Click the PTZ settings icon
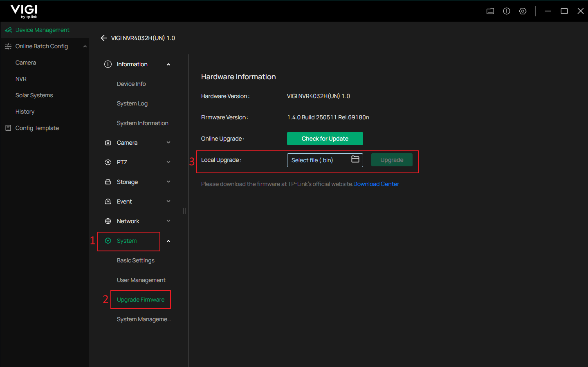Image resolution: width=588 pixels, height=367 pixels. [108, 162]
